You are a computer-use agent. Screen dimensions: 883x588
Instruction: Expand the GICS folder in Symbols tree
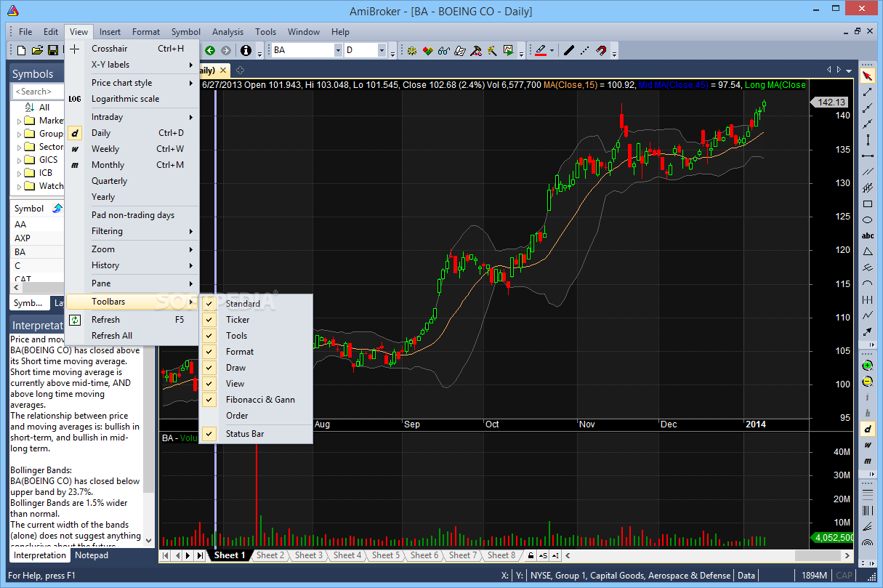(19, 160)
